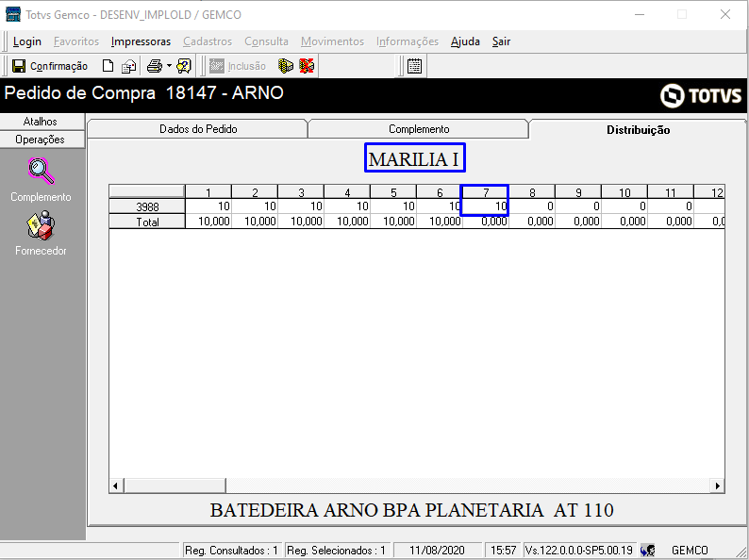Click the horizontal scrollbar right arrow
Image resolution: width=749 pixels, height=560 pixels.
(718, 486)
